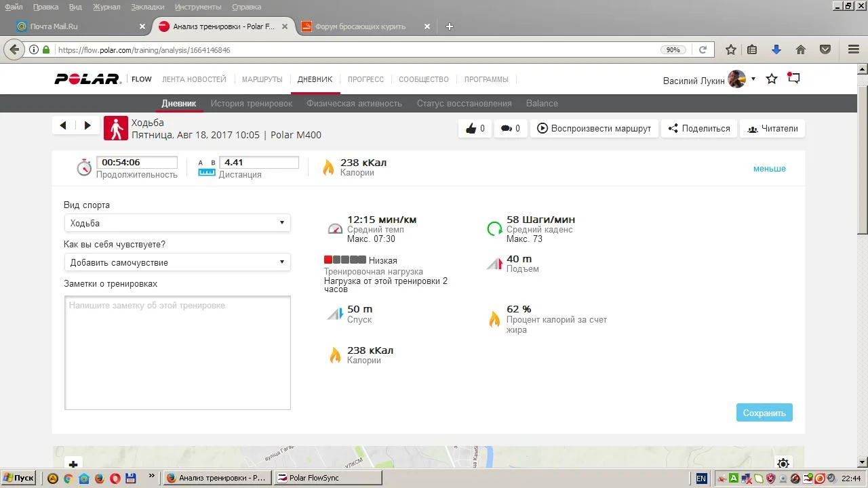Viewport: 868px width, 488px height.
Task: Open the "Вид спорта" Ходьба dropdown
Action: [x=177, y=223]
